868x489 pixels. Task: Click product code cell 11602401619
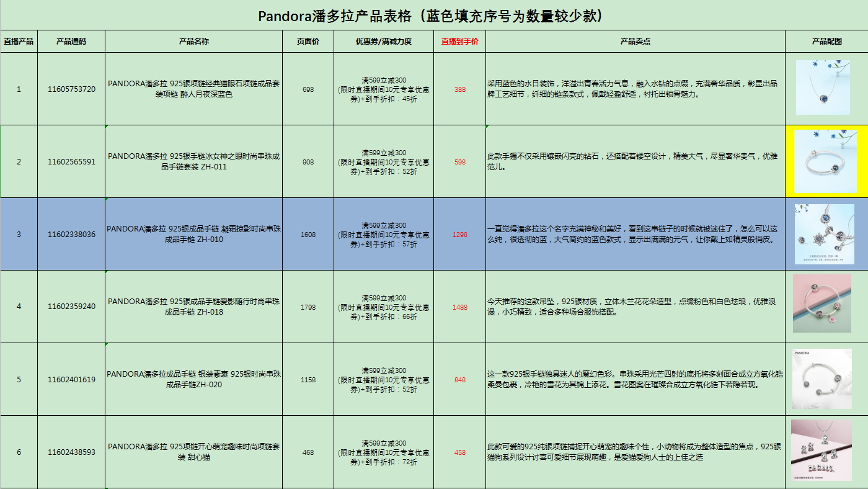[71, 379]
